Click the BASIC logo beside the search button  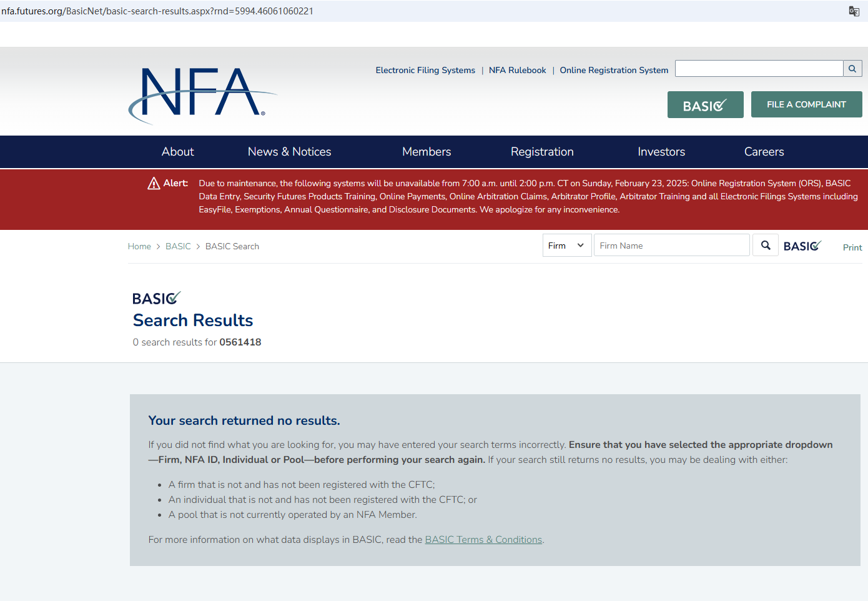(x=802, y=246)
